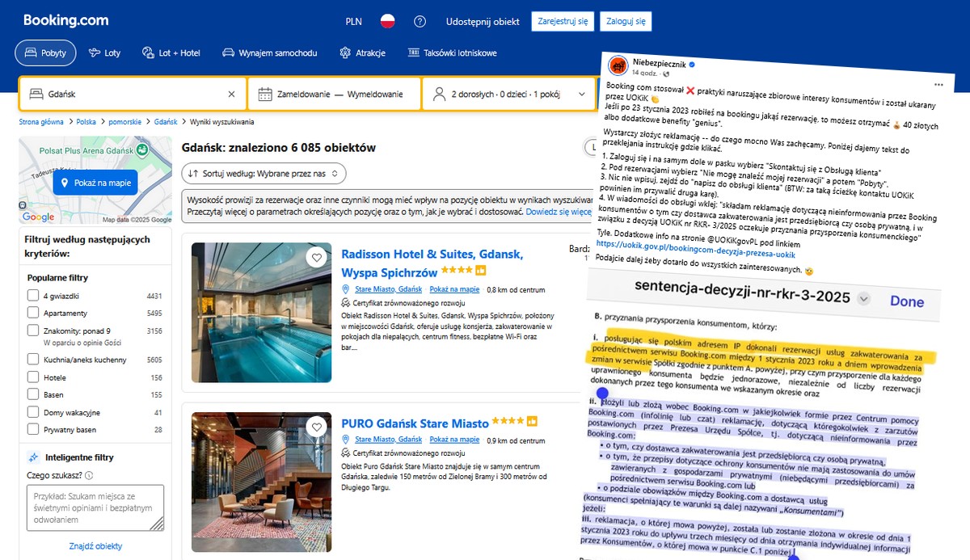Save PURO Gdańsk with the heart icon
Viewport: 970px width, 560px height.
click(317, 427)
